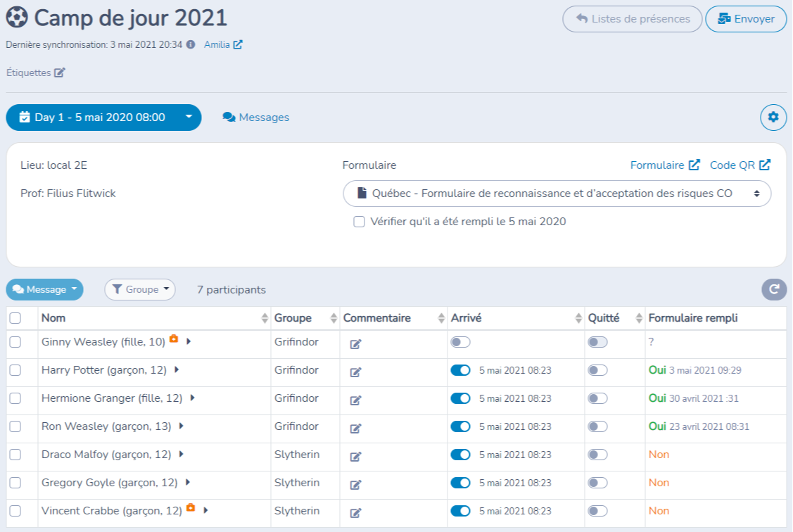793x532 pixels.
Task: Expand details for Gregory Goyle
Action: click(x=188, y=483)
